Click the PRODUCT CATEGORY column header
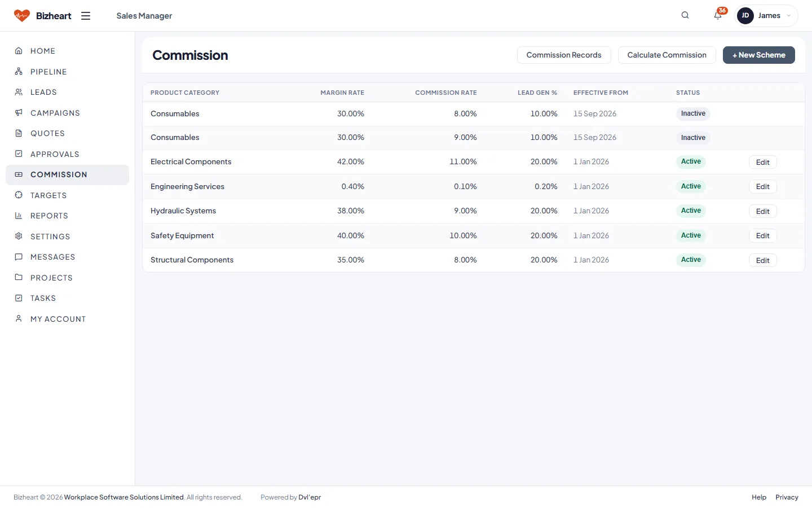Image resolution: width=812 pixels, height=508 pixels. pyautogui.click(x=185, y=93)
